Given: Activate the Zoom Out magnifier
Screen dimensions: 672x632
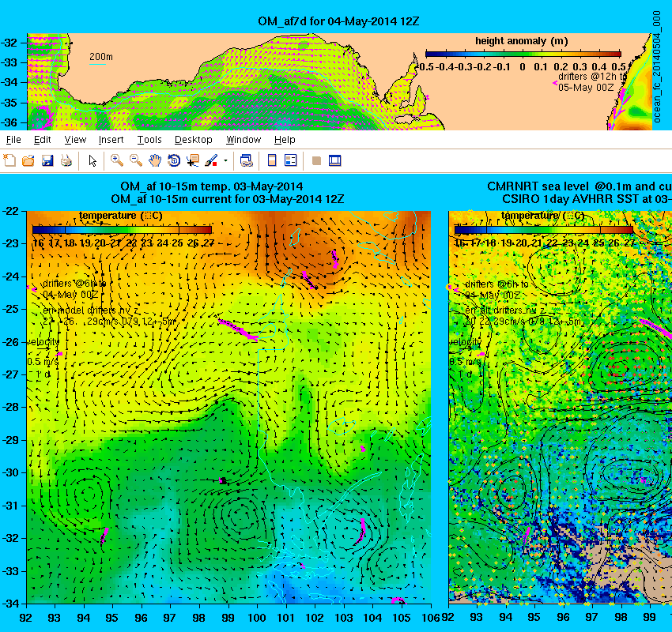Looking at the screenshot, I should point(136,160).
